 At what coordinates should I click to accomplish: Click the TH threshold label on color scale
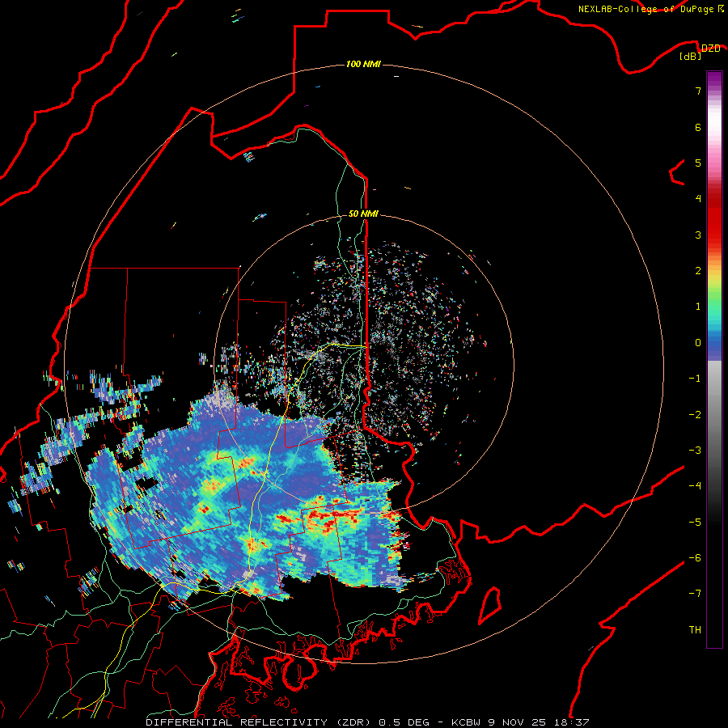tap(695, 630)
